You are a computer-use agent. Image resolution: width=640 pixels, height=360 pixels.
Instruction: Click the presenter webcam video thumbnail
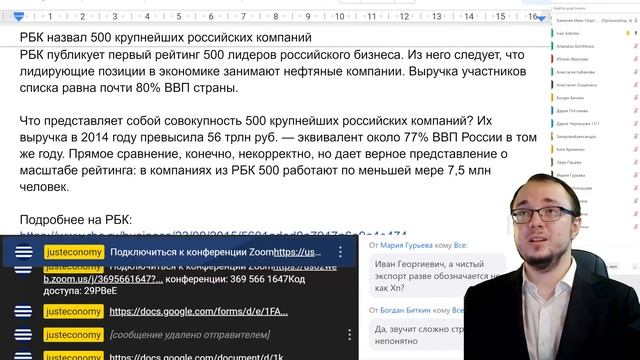551,267
